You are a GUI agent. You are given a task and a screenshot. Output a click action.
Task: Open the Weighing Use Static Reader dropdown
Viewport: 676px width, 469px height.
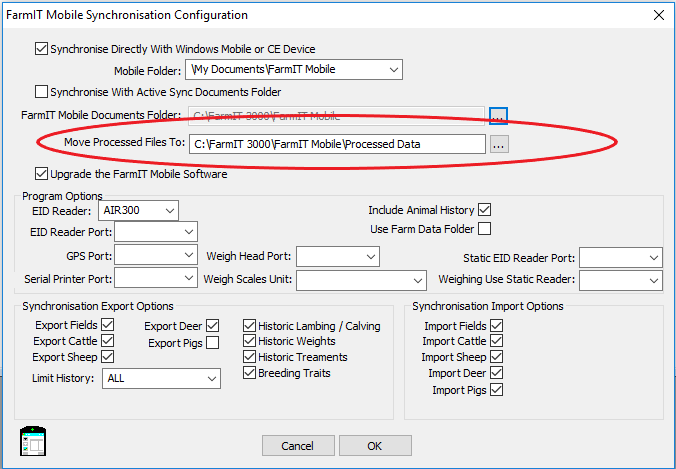click(621, 281)
